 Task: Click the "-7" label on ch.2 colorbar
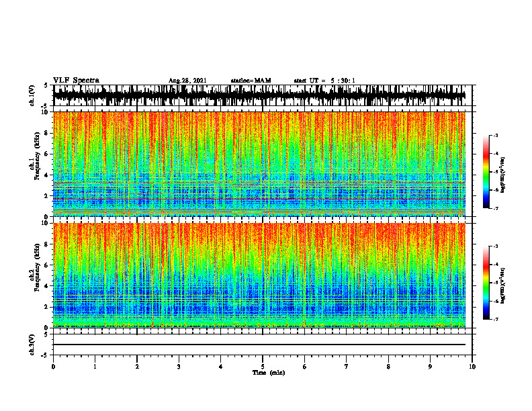click(495, 319)
